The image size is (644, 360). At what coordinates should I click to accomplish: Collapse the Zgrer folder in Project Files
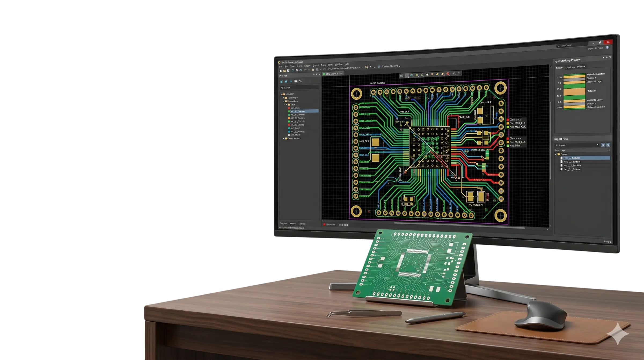coord(556,154)
